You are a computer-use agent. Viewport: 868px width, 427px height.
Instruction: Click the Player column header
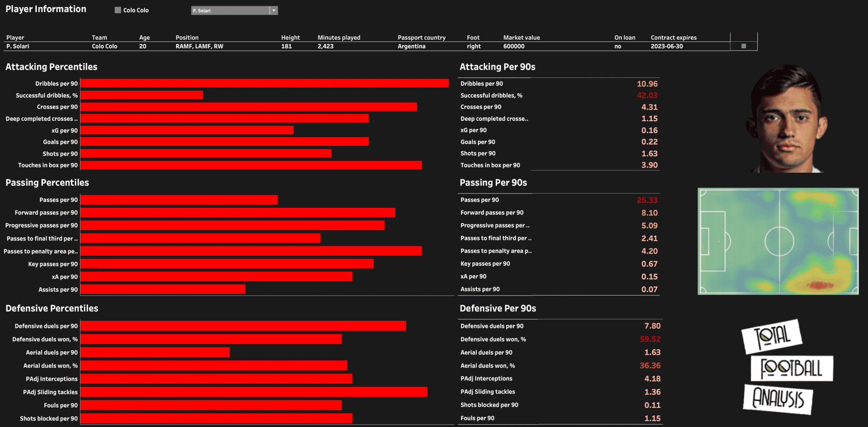[15, 38]
